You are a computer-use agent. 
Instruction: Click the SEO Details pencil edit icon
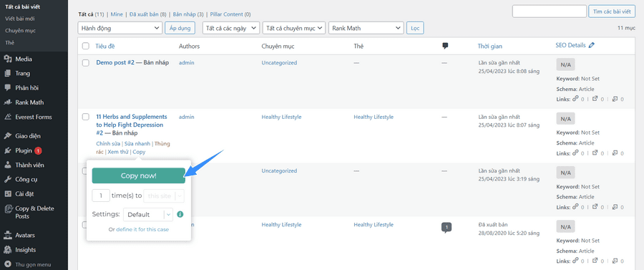(x=591, y=46)
